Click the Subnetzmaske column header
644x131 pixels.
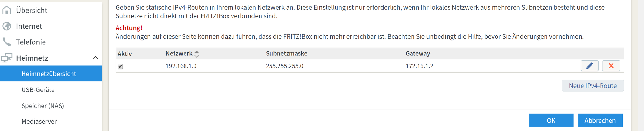[x=286, y=53]
